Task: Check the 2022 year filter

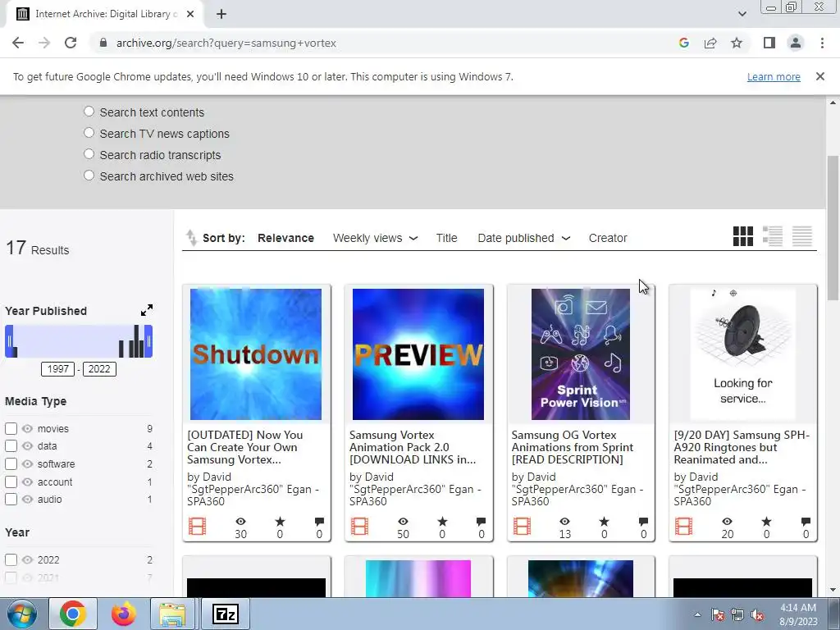Action: (x=11, y=559)
